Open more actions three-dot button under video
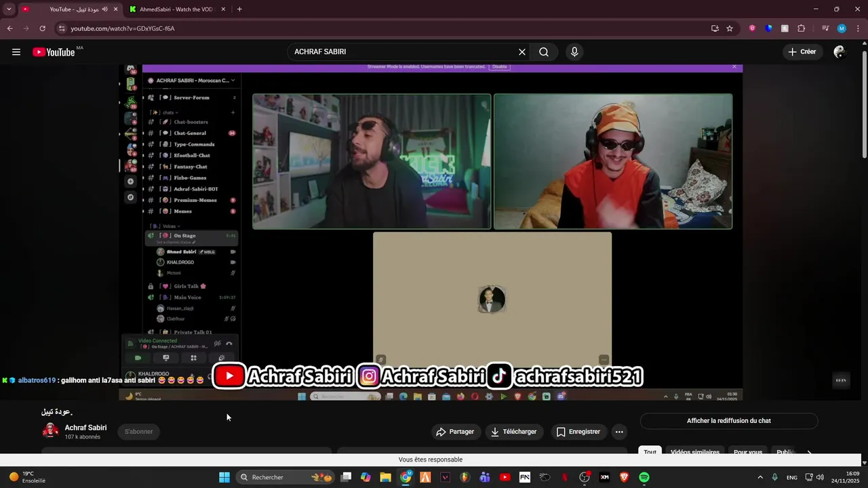 click(619, 432)
